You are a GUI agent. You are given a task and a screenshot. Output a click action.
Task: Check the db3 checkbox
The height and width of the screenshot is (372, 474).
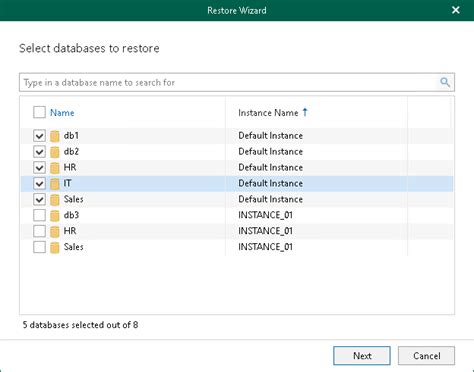[x=39, y=215]
